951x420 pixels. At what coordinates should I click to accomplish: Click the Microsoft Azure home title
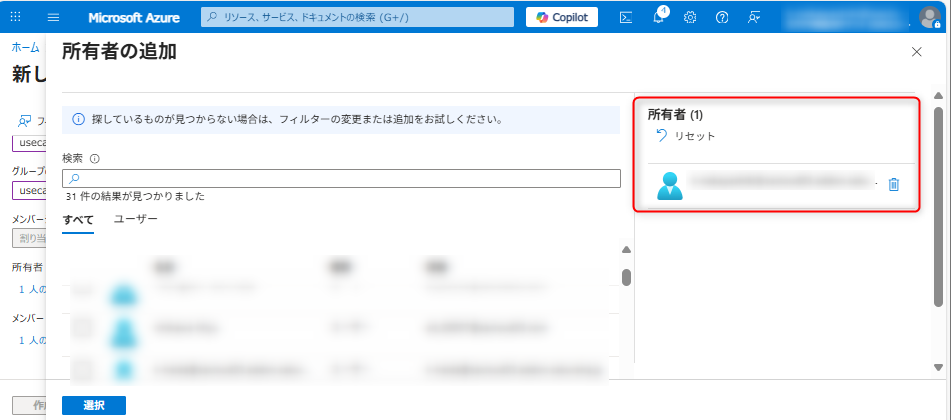[x=134, y=18]
